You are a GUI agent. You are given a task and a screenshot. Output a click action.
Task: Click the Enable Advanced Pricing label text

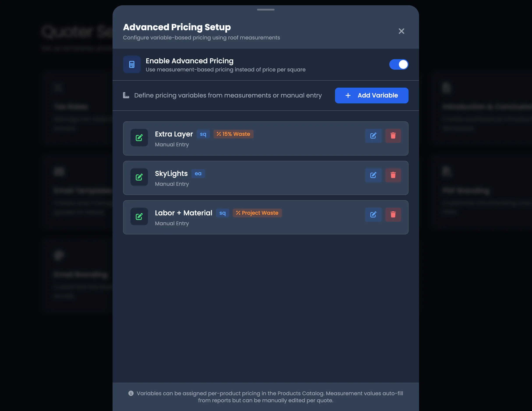click(190, 61)
